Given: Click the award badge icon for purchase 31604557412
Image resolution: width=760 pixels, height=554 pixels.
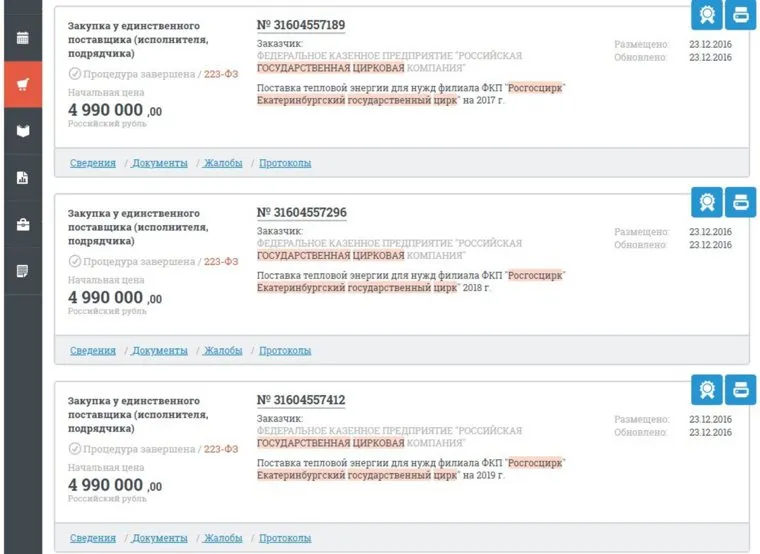Looking at the screenshot, I should click(706, 388).
